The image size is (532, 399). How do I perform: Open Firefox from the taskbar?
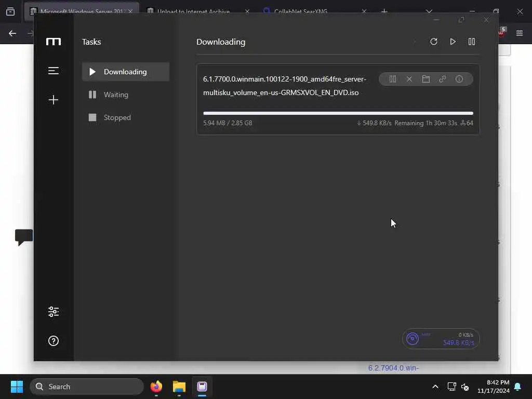pos(156,387)
